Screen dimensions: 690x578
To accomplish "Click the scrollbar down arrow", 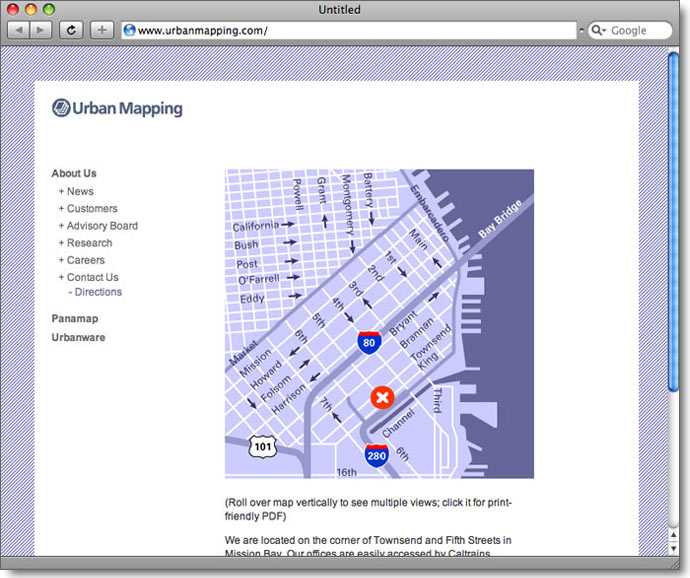I will pyautogui.click(x=673, y=549).
